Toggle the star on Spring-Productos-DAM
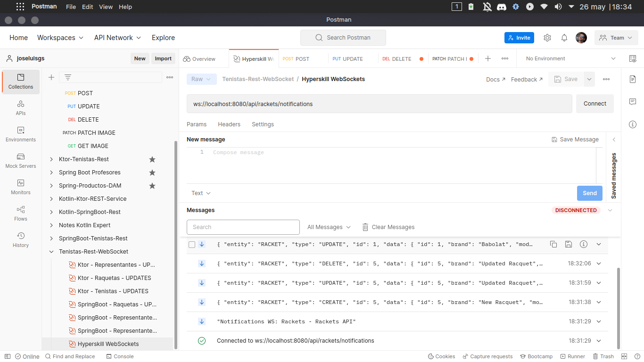Image resolution: width=644 pixels, height=362 pixels. click(152, 186)
